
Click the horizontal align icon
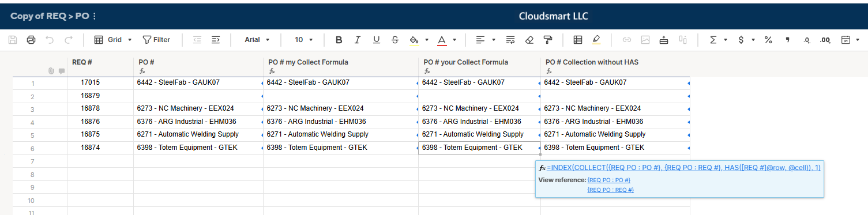click(x=480, y=40)
